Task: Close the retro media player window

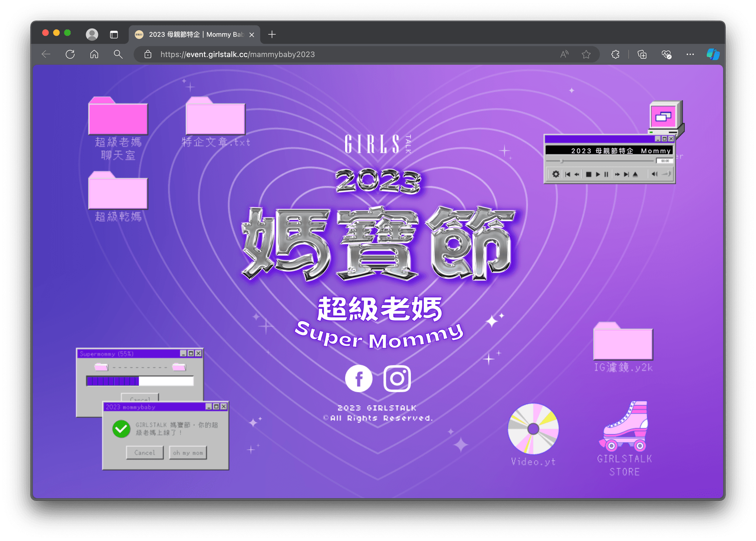Action: [671, 139]
